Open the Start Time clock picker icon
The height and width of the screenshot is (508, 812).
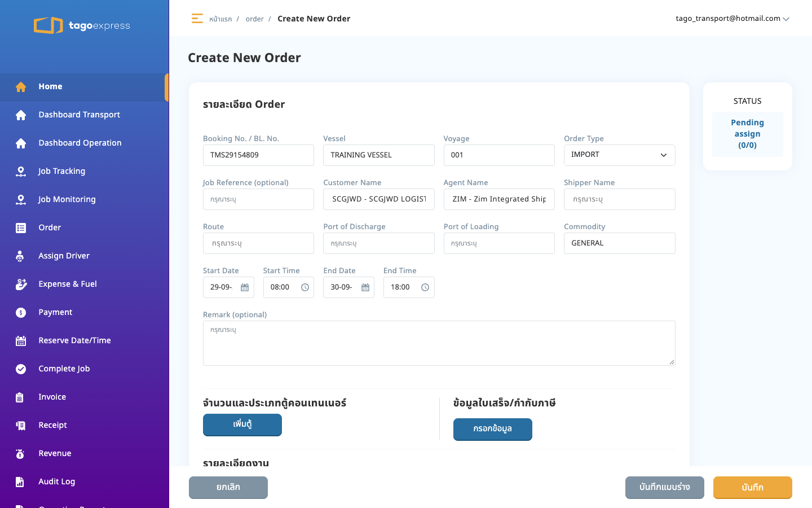[305, 287]
